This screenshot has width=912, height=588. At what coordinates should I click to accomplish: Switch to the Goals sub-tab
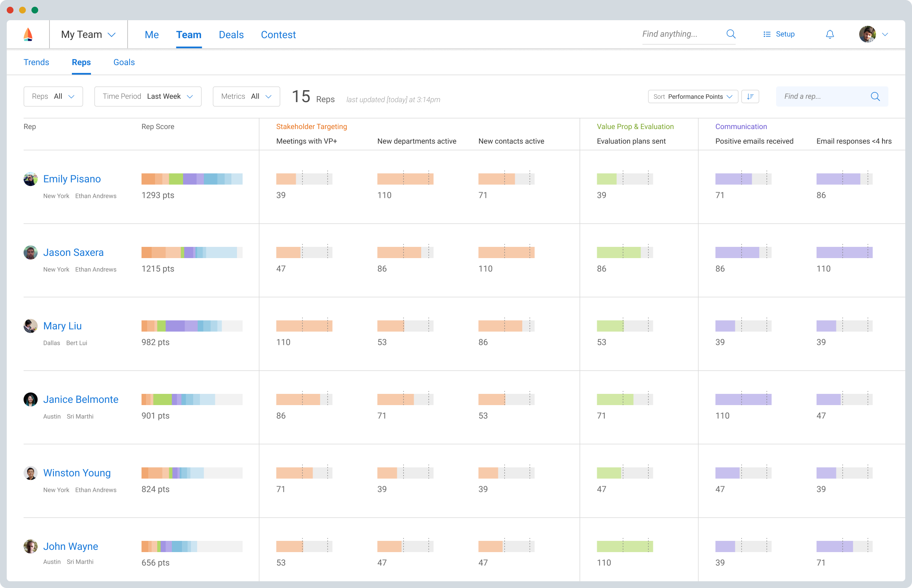click(x=124, y=62)
